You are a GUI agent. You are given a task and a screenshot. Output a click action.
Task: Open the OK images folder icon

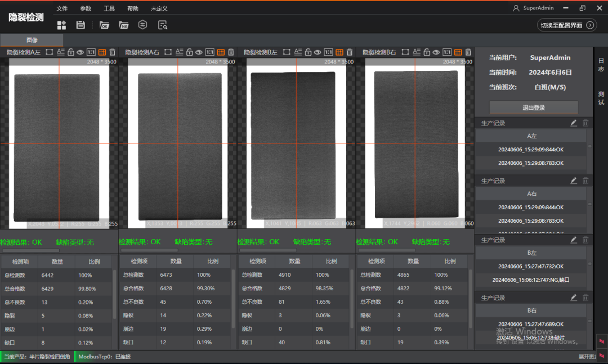104,25
